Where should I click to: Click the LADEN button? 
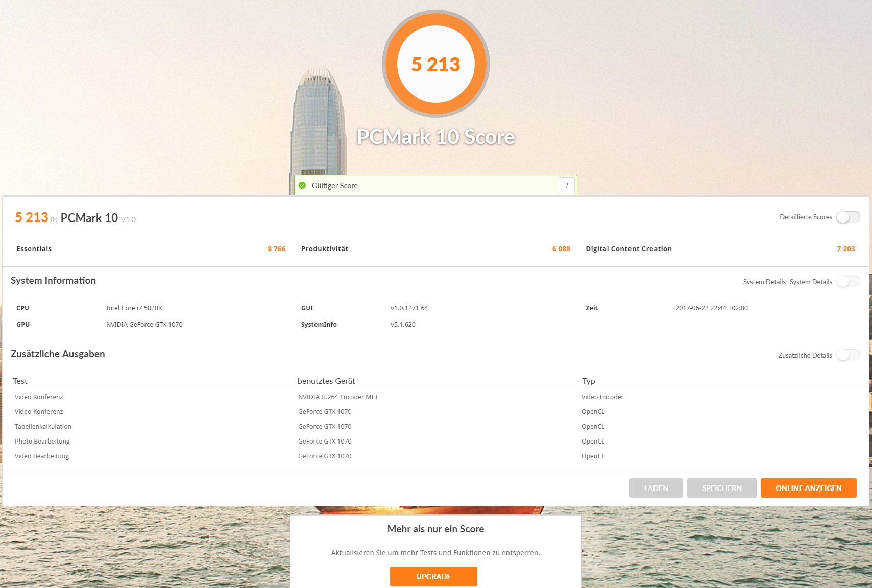pyautogui.click(x=656, y=488)
